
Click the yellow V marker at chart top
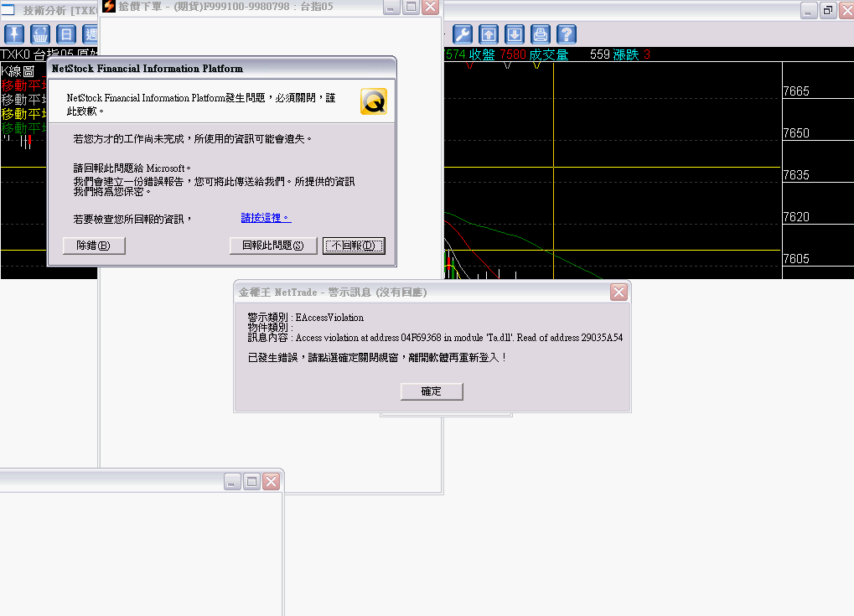pyautogui.click(x=536, y=66)
